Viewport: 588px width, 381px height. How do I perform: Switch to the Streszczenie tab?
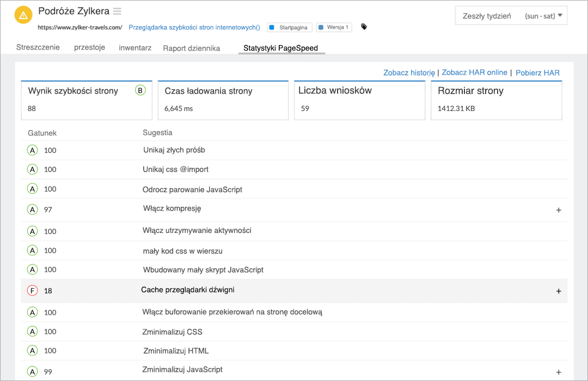pyautogui.click(x=36, y=48)
